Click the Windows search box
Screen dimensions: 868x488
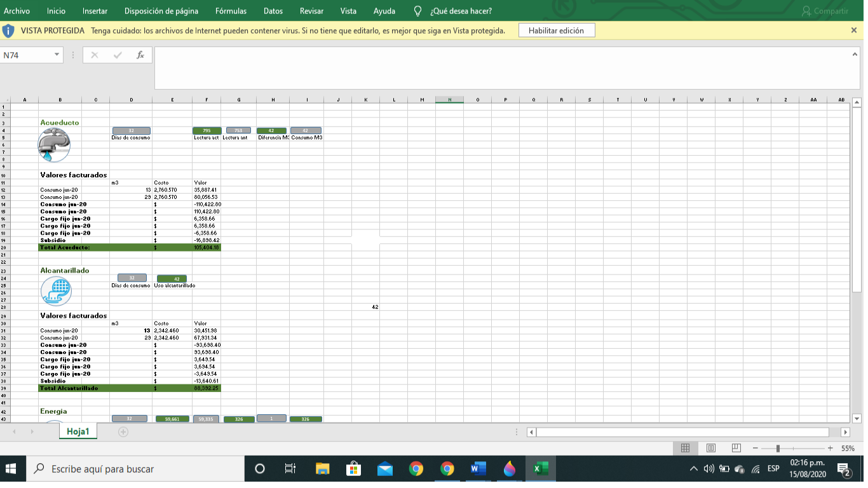point(137,469)
